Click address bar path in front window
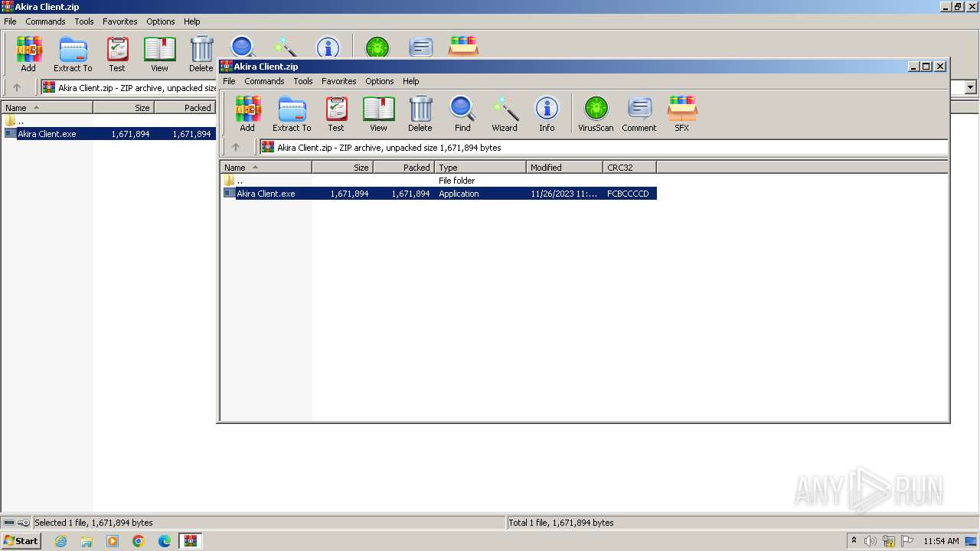Screen dimensions: 980x551 pyautogui.click(x=603, y=147)
